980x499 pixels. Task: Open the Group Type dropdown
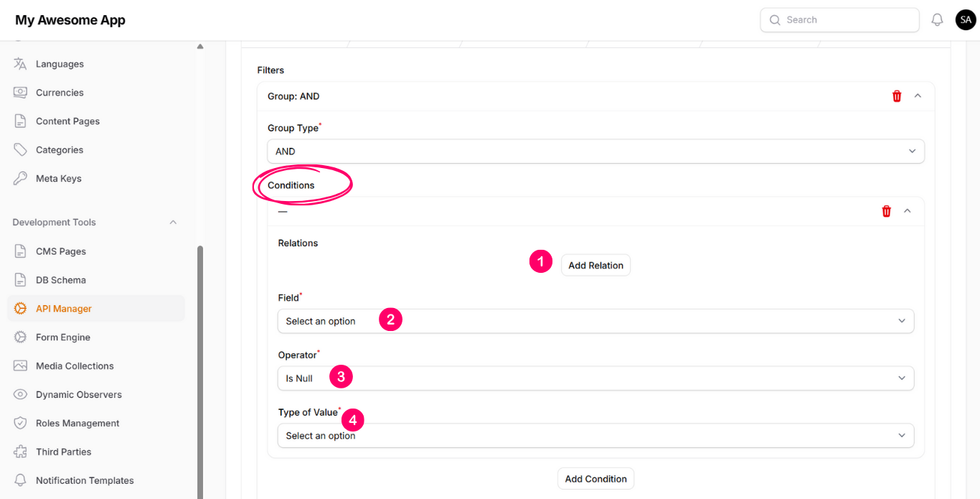pyautogui.click(x=595, y=151)
